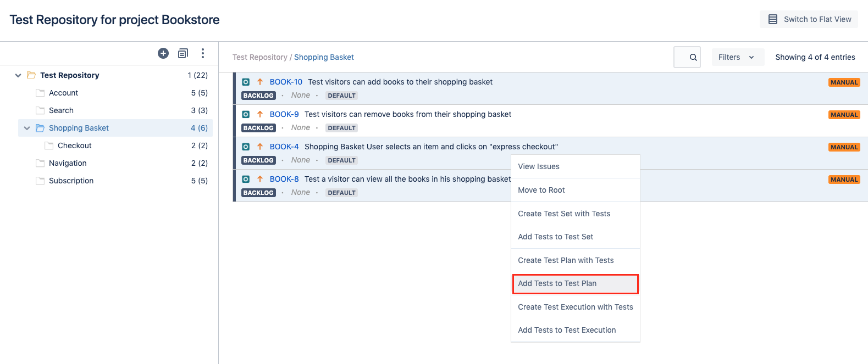This screenshot has width=868, height=364.
Task: Click the search magnifier icon
Action: (693, 57)
